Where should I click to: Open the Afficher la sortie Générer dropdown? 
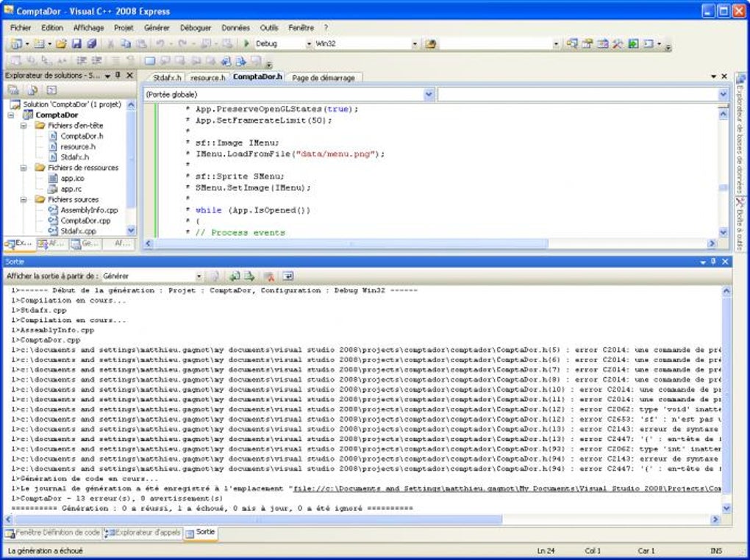[199, 276]
